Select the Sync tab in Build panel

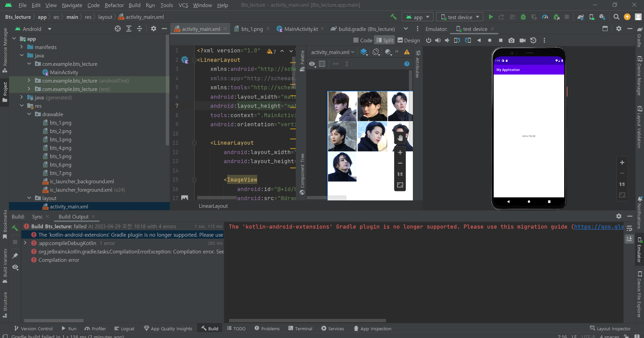point(37,216)
